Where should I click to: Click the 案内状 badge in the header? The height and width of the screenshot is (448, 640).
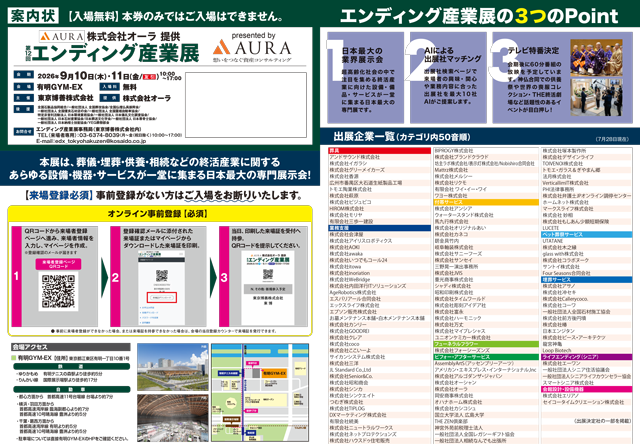click(33, 16)
